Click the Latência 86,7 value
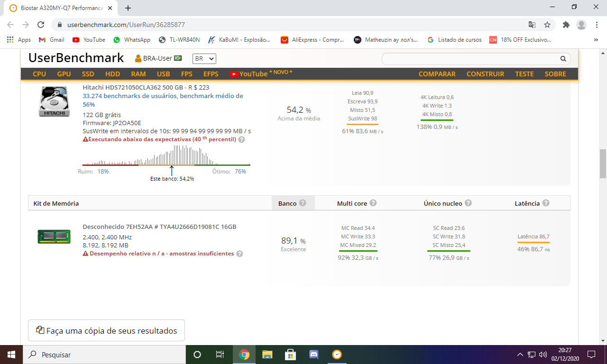This screenshot has width=607, height=364. coord(533,237)
